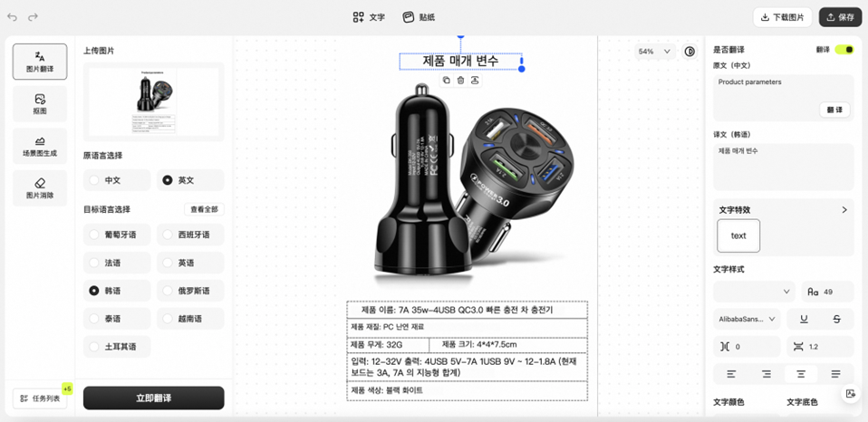868x422 pixels.
Task: Click 查看全部 to view all languages
Action: click(204, 209)
